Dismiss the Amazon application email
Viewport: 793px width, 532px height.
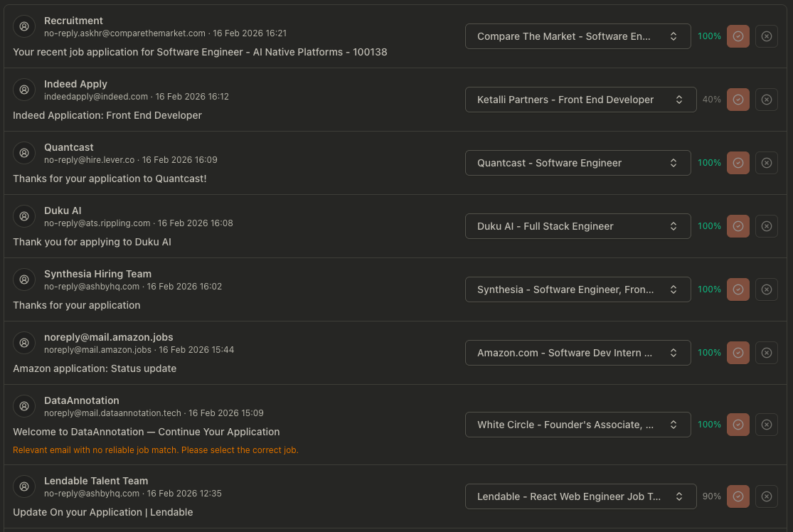tap(766, 353)
